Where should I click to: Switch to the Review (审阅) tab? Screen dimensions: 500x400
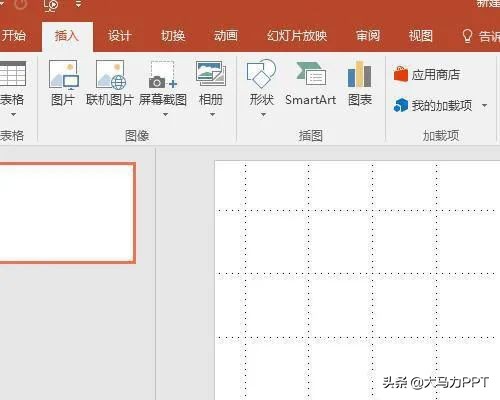coord(368,35)
